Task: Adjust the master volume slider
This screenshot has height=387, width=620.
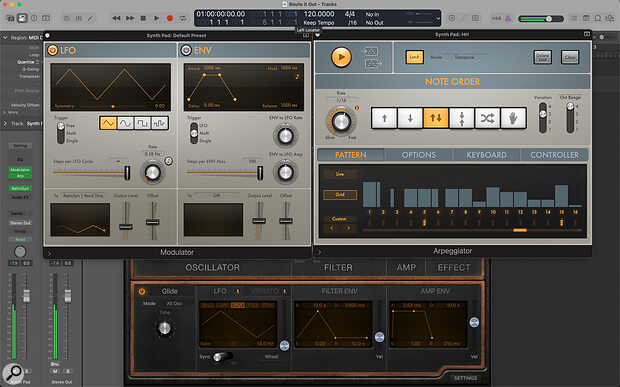Action: pyautogui.click(x=541, y=19)
